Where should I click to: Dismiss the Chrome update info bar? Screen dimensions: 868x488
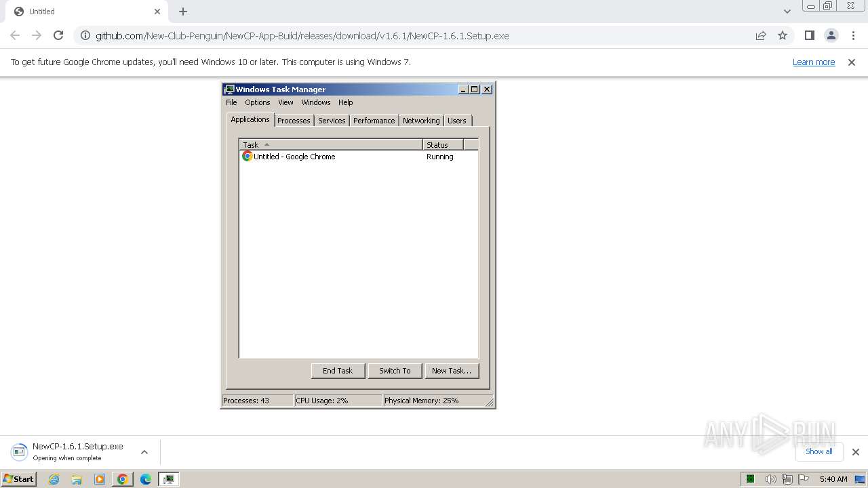coord(852,62)
